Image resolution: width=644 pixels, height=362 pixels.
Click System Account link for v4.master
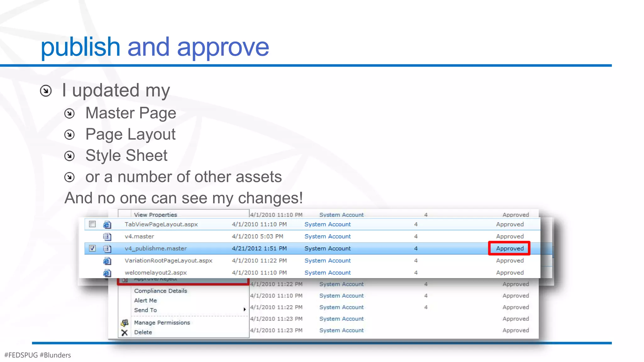coord(327,236)
